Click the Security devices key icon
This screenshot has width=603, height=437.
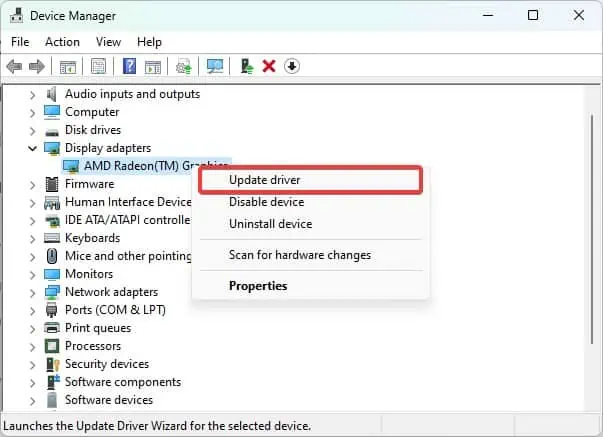click(52, 364)
